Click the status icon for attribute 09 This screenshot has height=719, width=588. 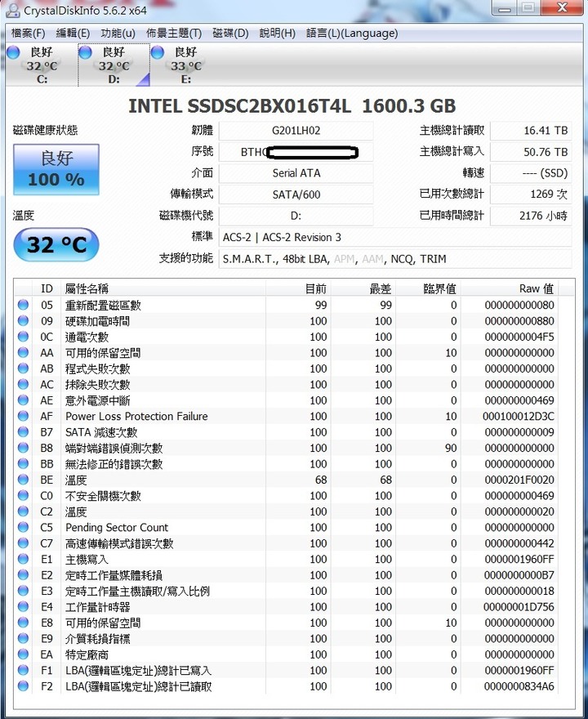[23, 320]
